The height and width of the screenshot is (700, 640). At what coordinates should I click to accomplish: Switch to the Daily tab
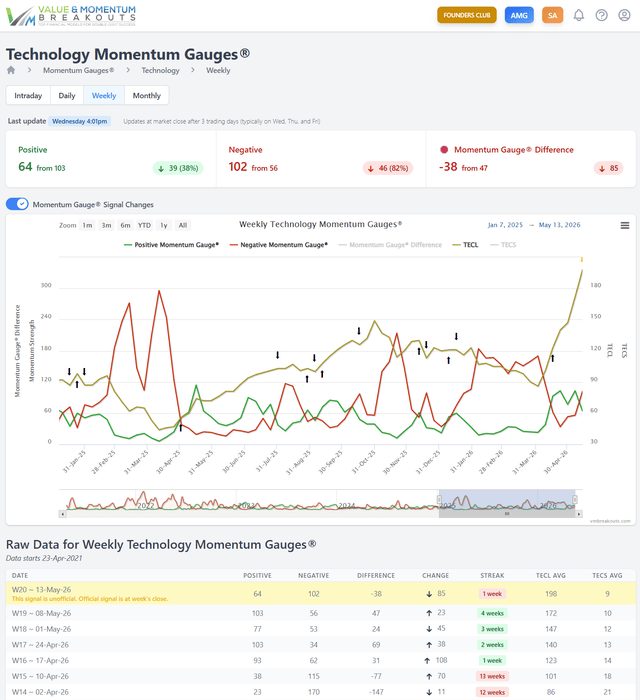(x=67, y=96)
